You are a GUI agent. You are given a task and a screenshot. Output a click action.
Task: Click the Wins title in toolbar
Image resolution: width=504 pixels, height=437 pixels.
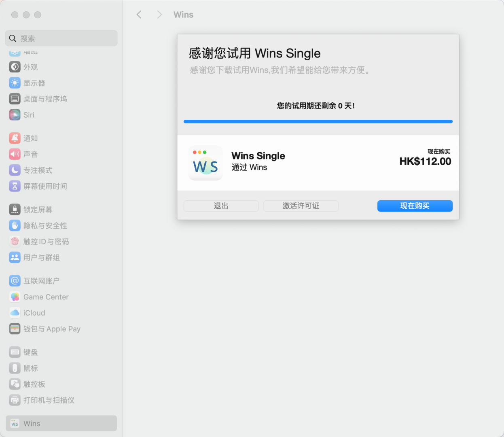pos(184,15)
